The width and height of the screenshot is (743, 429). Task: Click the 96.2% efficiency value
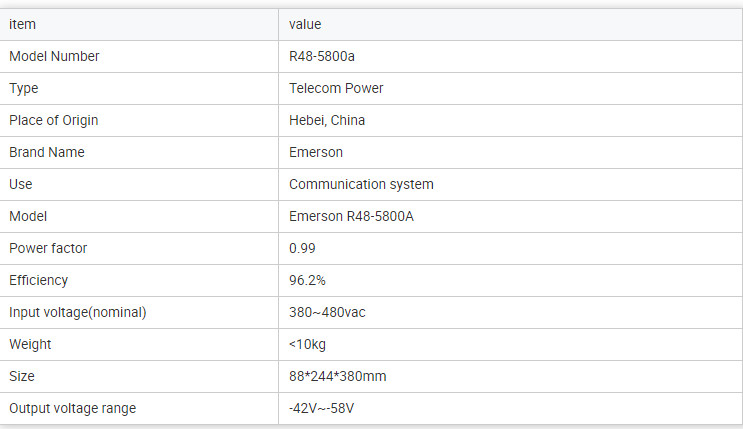click(x=307, y=280)
